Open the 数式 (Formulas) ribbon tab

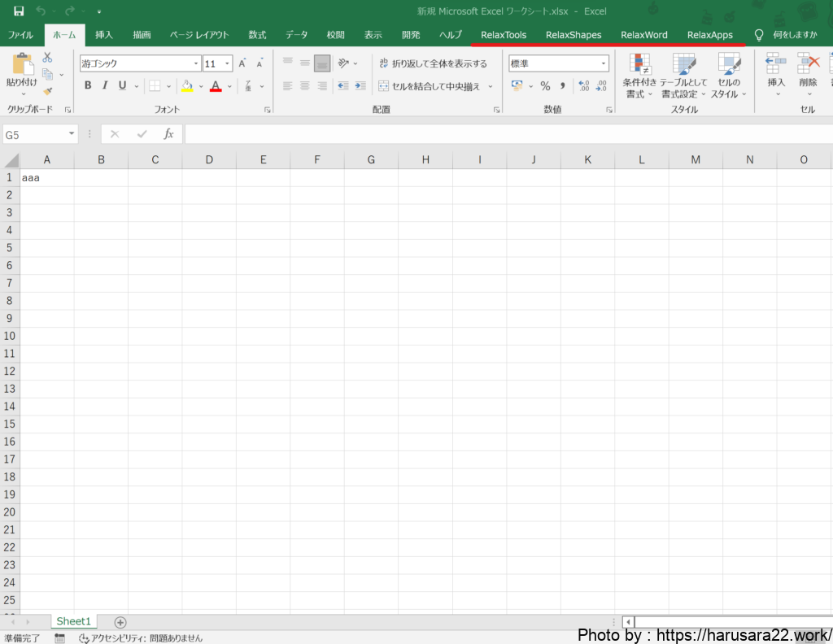(257, 35)
